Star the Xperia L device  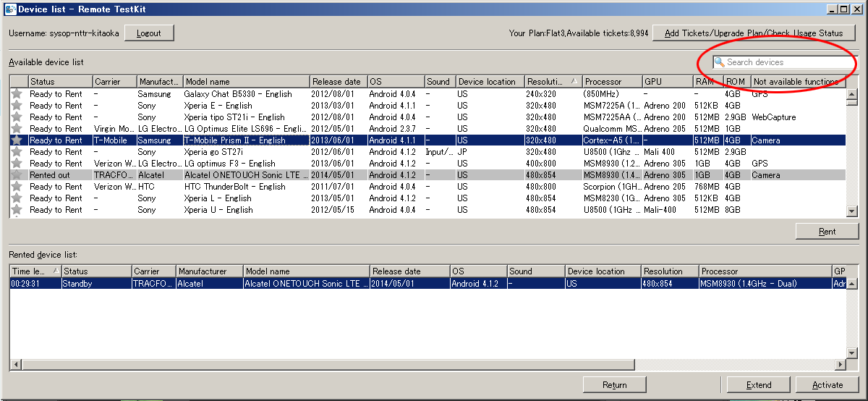pos(17,198)
